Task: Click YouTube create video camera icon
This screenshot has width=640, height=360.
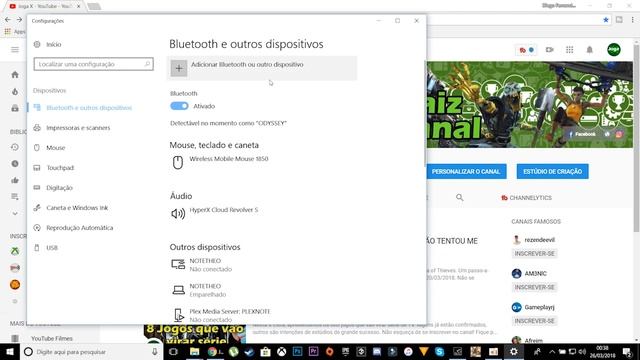Action: tap(549, 50)
